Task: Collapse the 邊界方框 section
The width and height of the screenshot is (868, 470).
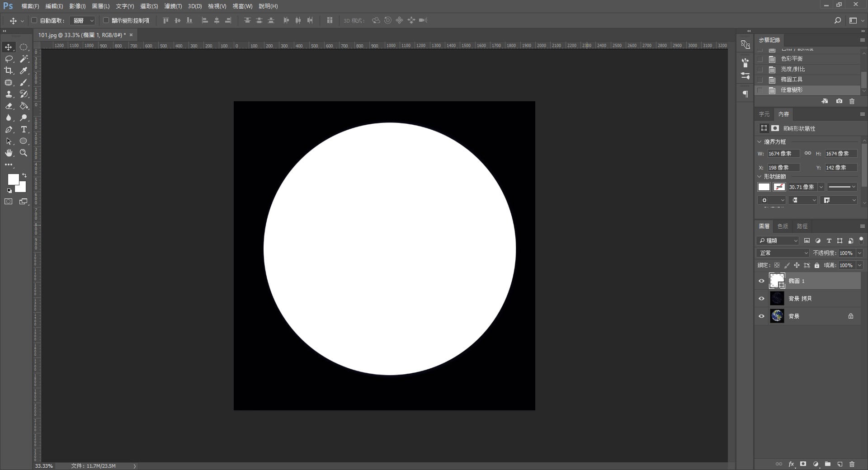Action: coord(759,142)
